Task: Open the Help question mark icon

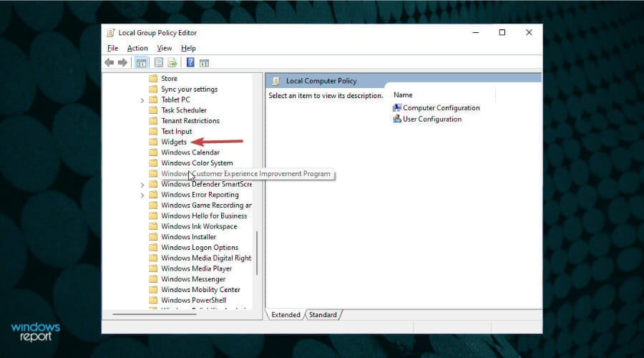Action: (190, 62)
